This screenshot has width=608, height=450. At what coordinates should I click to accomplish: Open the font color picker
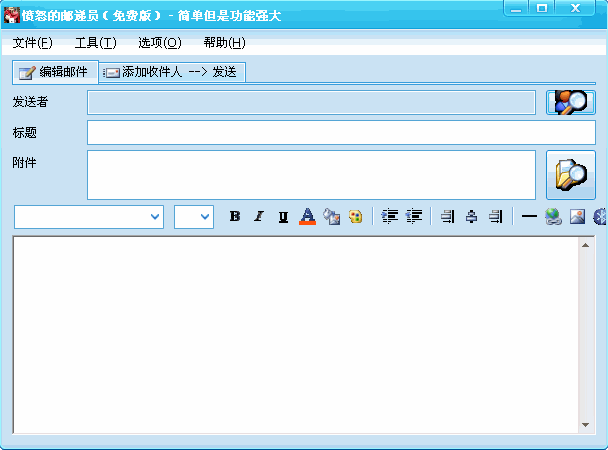pos(307,216)
